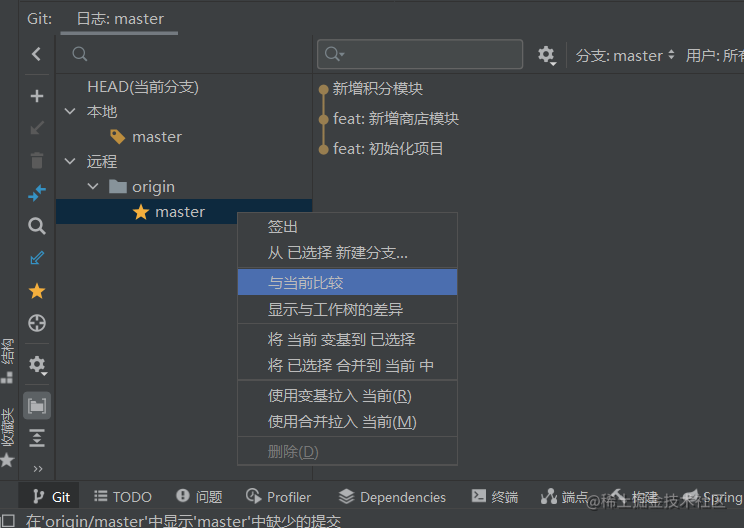Click the branch search magnifier icon
This screenshot has width=744, height=528.
(80, 54)
